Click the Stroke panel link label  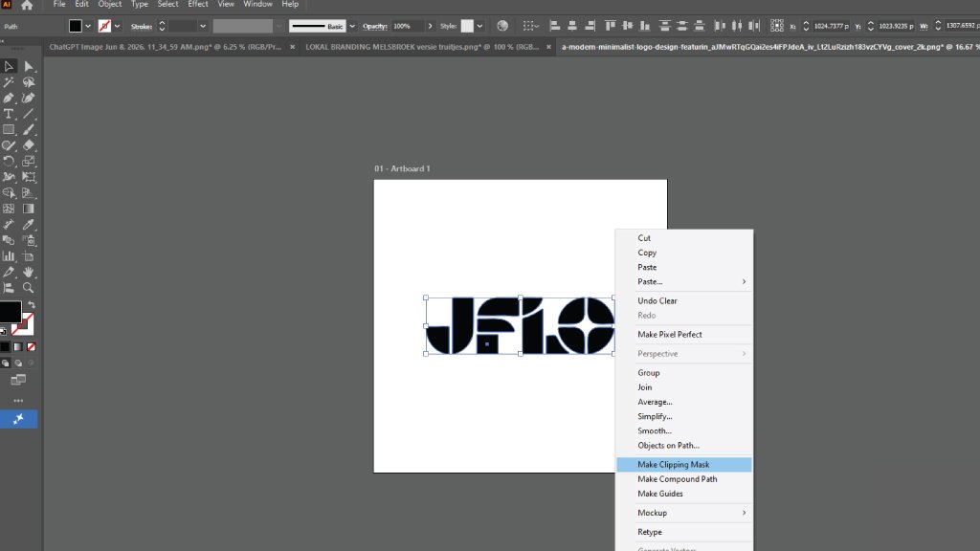coord(142,26)
